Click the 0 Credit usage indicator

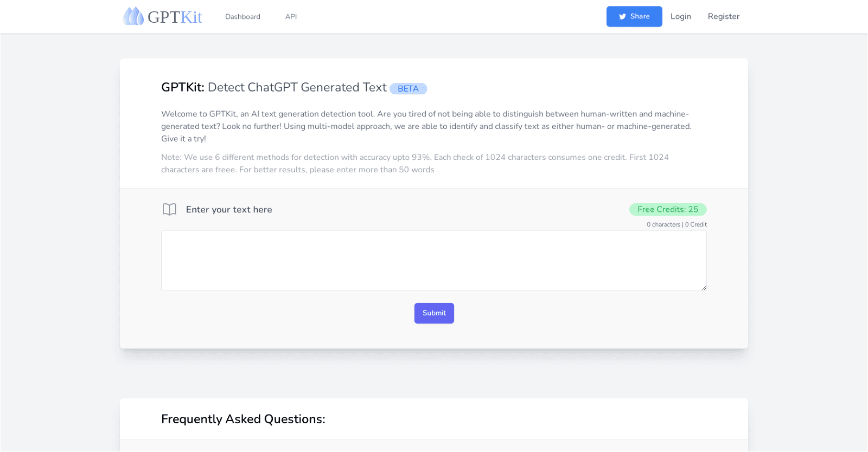pyautogui.click(x=695, y=224)
